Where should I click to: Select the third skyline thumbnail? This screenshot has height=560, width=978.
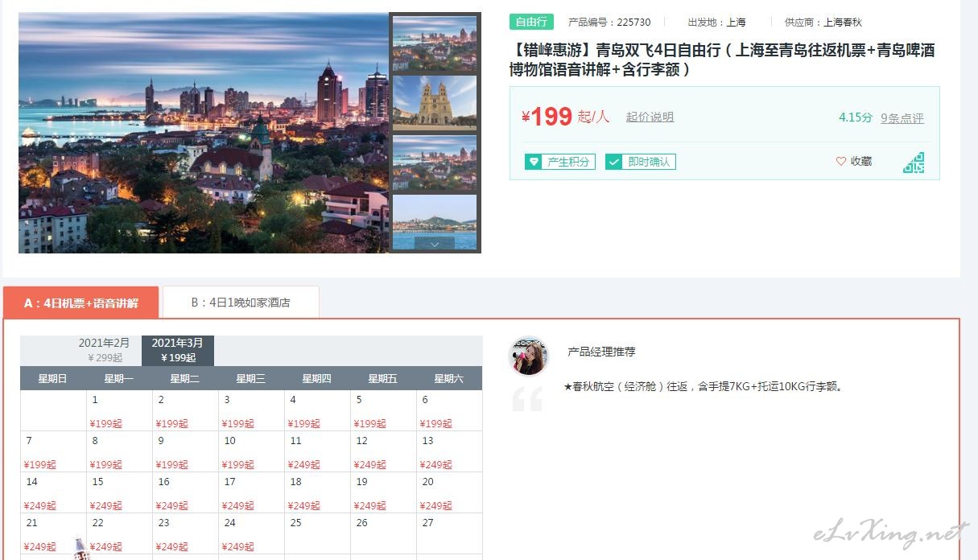coord(435,163)
